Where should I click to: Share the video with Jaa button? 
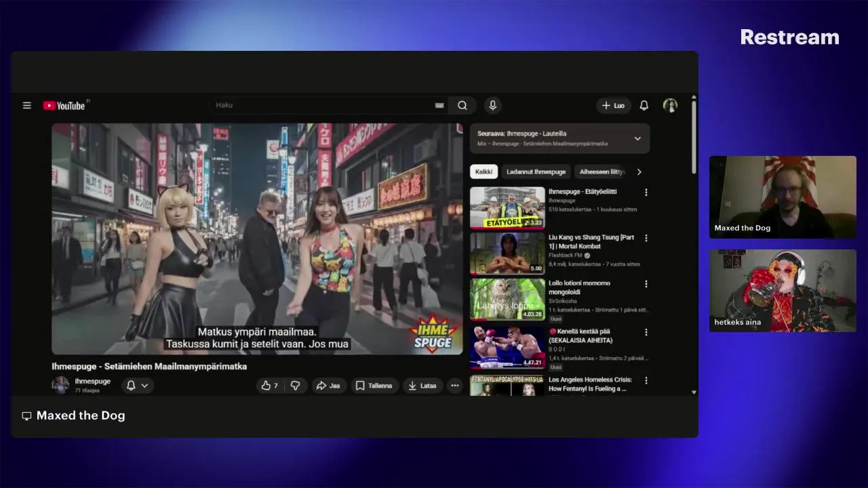pyautogui.click(x=328, y=386)
